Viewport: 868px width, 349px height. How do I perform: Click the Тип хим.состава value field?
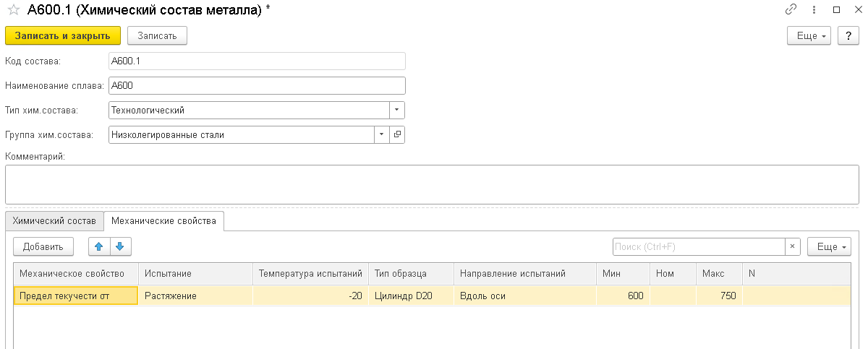point(249,111)
